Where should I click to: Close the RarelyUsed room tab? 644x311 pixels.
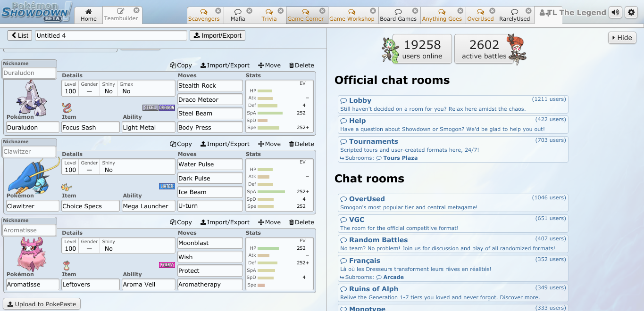(x=529, y=10)
